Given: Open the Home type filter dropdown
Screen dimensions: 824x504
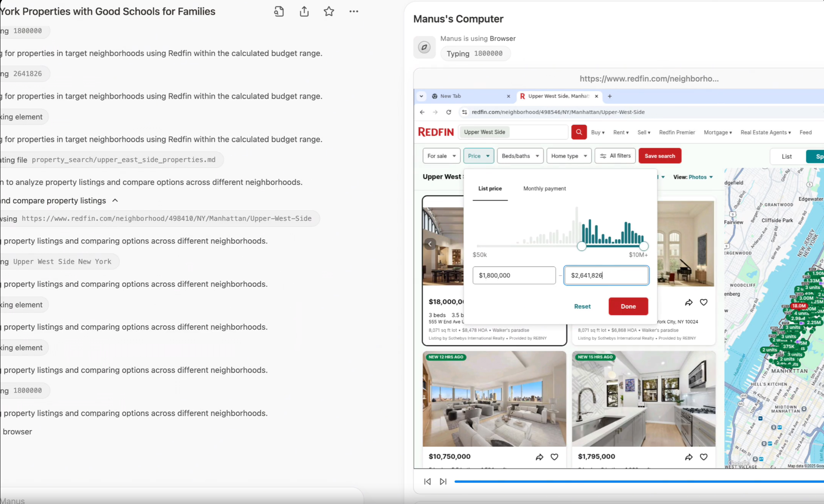Looking at the screenshot, I should pyautogui.click(x=569, y=156).
